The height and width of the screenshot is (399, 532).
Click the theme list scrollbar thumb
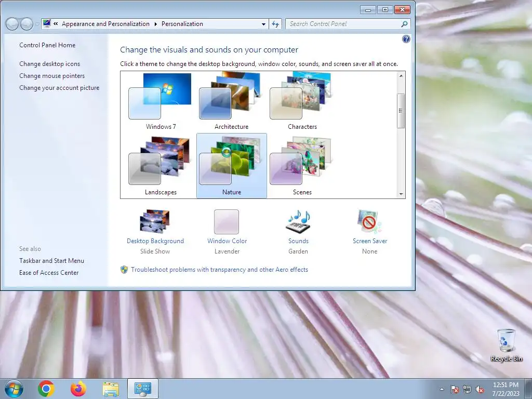401,111
